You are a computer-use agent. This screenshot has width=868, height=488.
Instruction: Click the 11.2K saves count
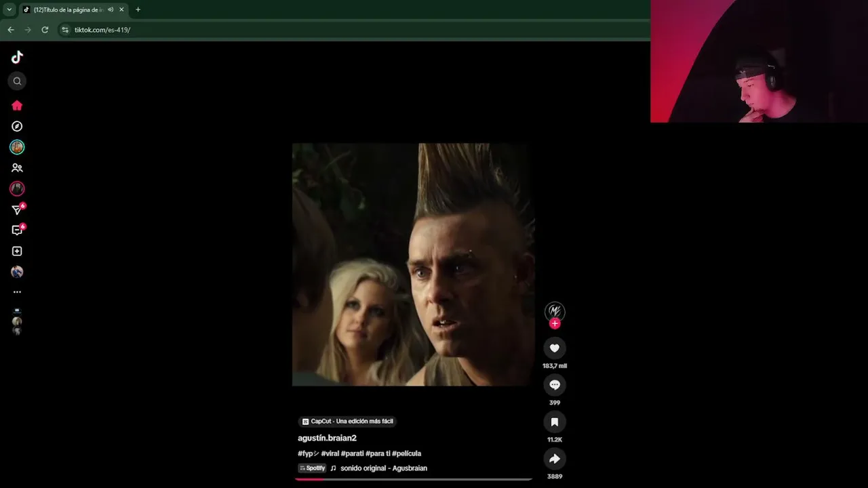click(x=555, y=440)
